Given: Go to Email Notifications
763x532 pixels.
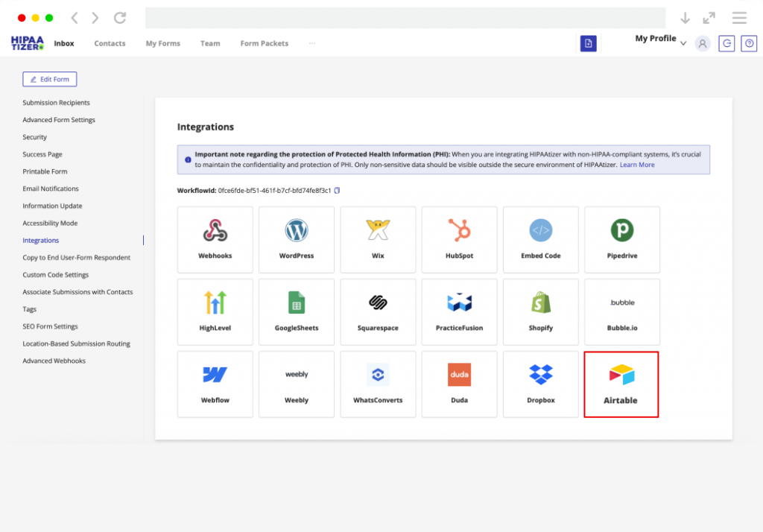Looking at the screenshot, I should tap(50, 189).
